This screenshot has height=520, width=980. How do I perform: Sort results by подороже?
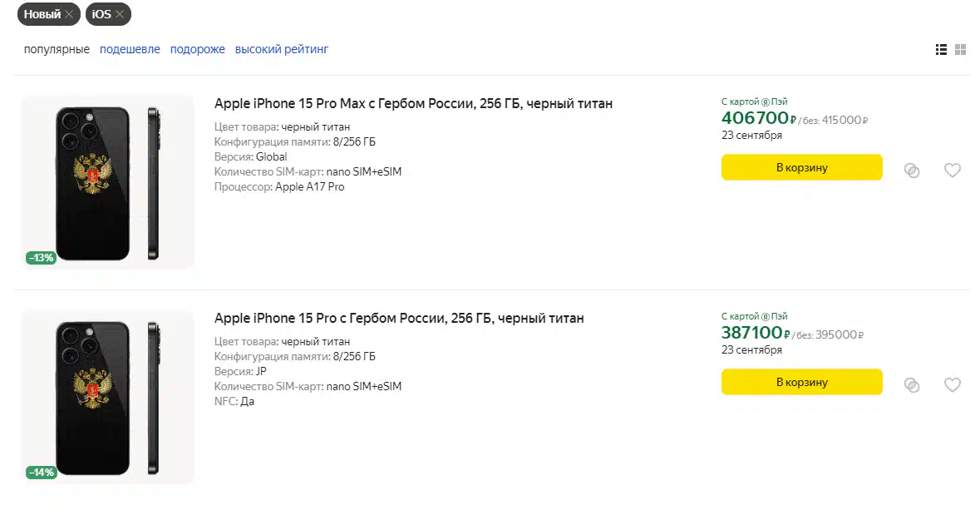point(198,49)
